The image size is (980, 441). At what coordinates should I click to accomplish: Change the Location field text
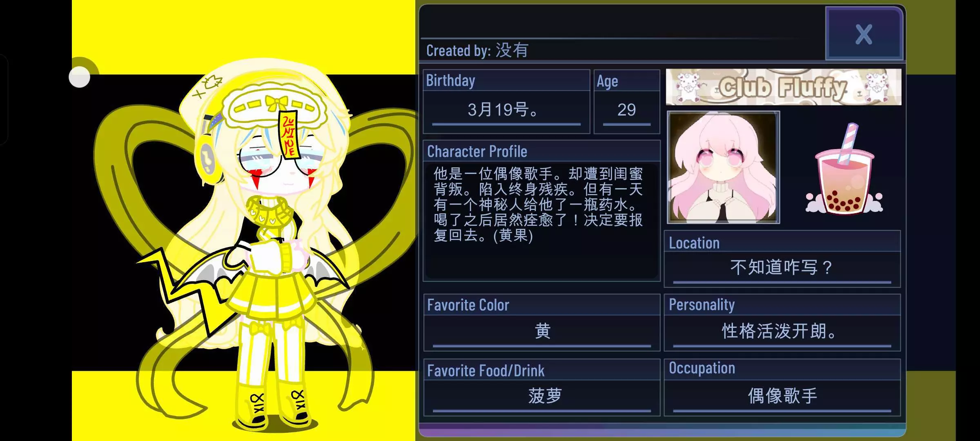tap(782, 267)
